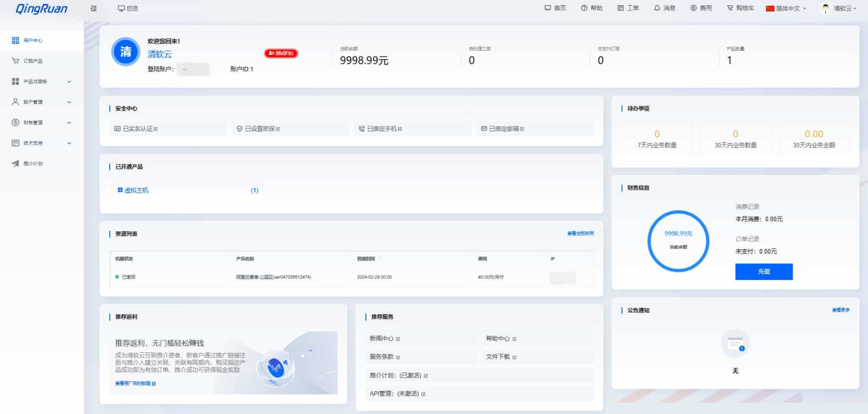
Task: Click the 产品数量 product count value
Action: [x=729, y=61]
